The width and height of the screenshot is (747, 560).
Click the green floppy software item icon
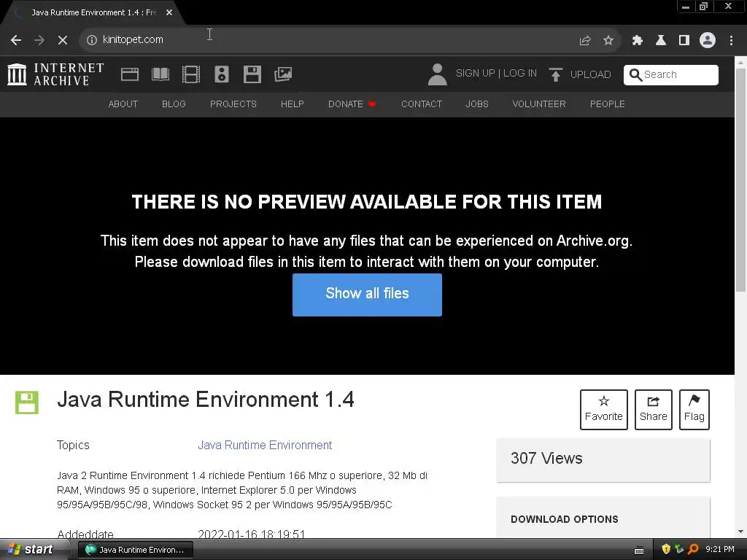click(x=27, y=402)
